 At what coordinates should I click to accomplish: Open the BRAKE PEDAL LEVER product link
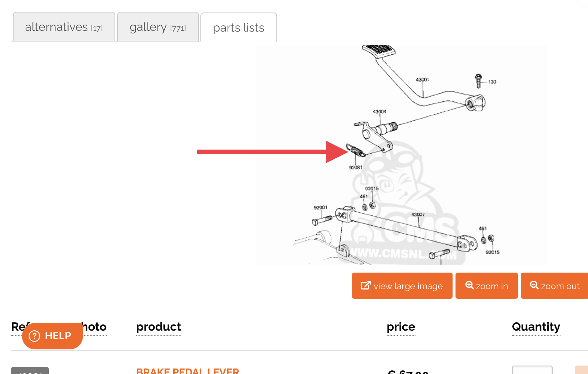(x=188, y=371)
